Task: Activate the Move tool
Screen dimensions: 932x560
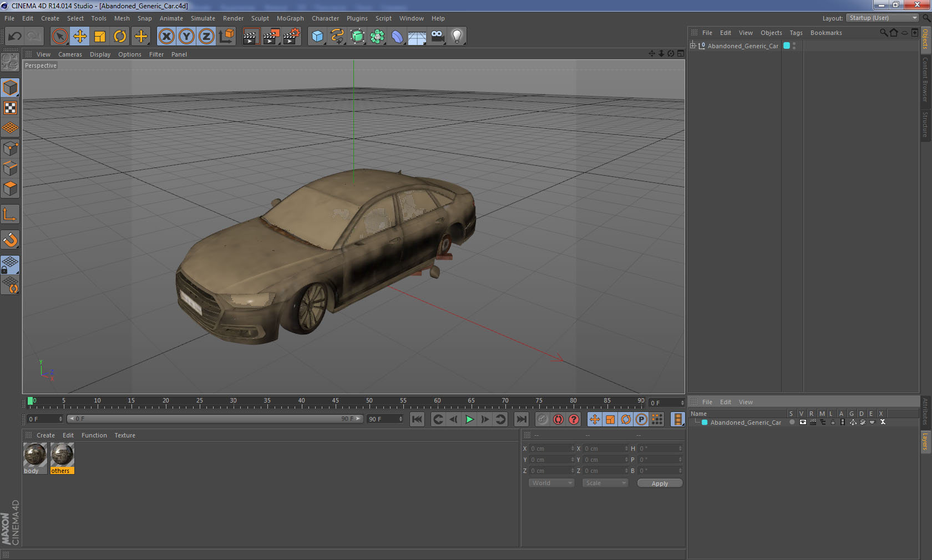Action: coord(80,37)
